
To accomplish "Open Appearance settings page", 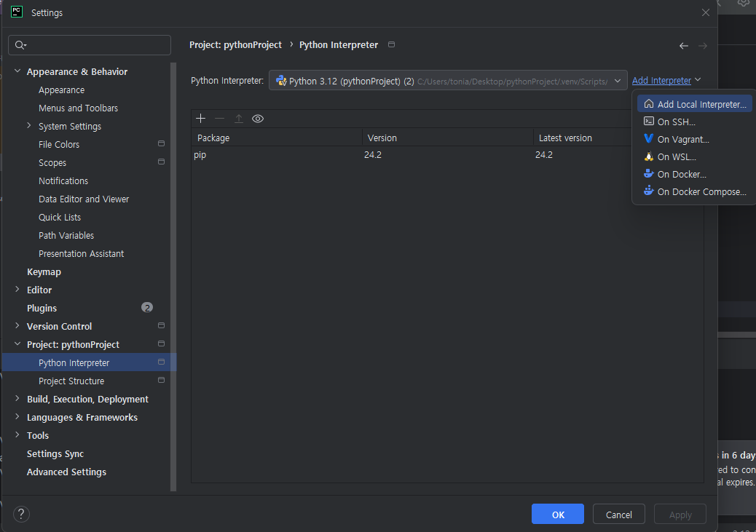I will (61, 90).
